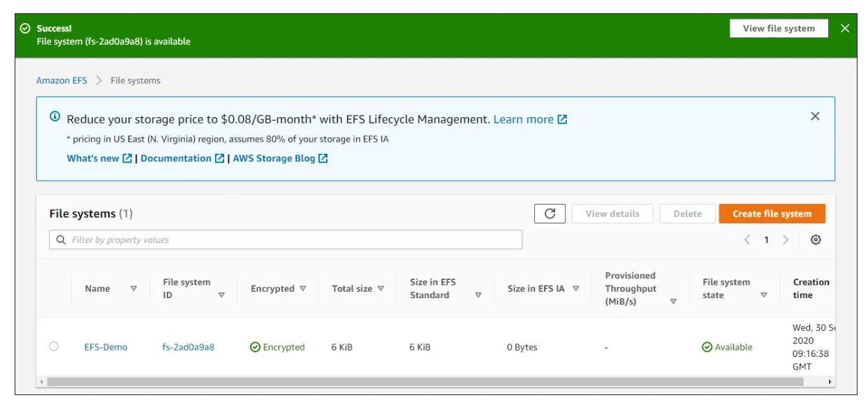The image size is (868, 414).
Task: Close the EFS Lifecycle Management info banner
Action: (x=815, y=117)
